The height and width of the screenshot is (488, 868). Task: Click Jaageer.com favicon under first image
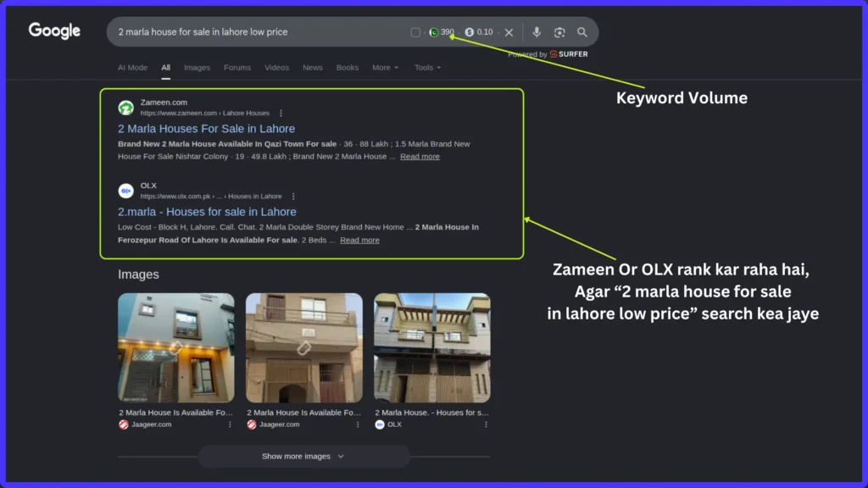coord(124,424)
